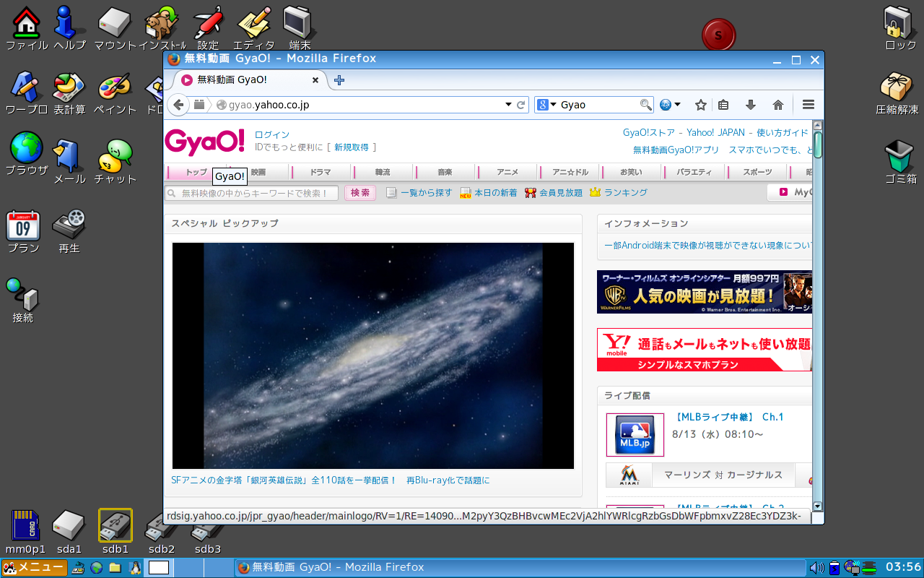The width and height of the screenshot is (924, 578).
Task: Close the 無料動画 GyaO! tab
Action: [315, 80]
